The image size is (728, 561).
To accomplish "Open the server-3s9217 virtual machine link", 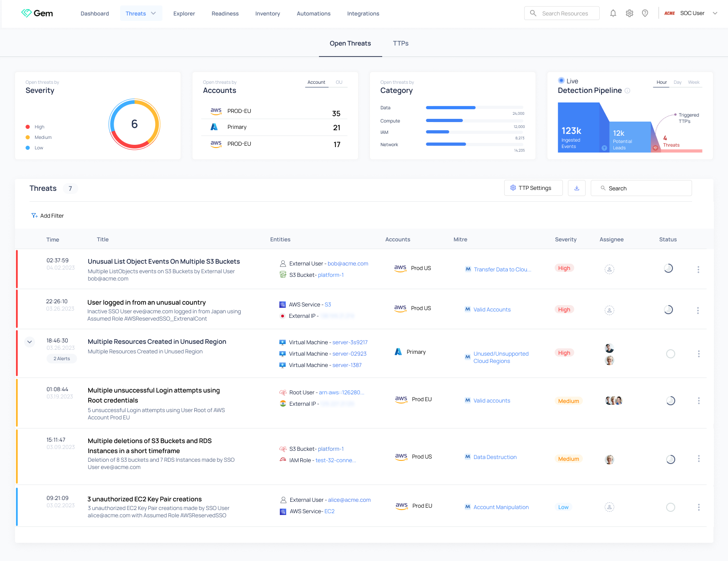I will 350,342.
